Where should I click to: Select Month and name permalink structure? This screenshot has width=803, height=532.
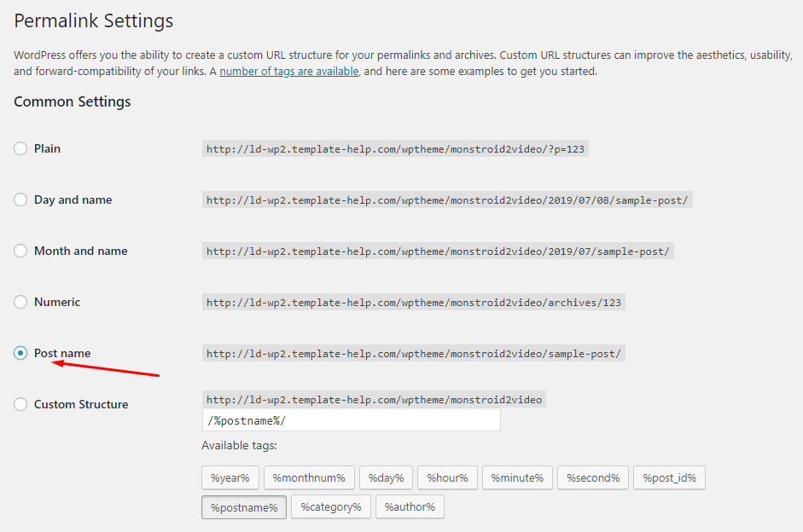[20, 251]
